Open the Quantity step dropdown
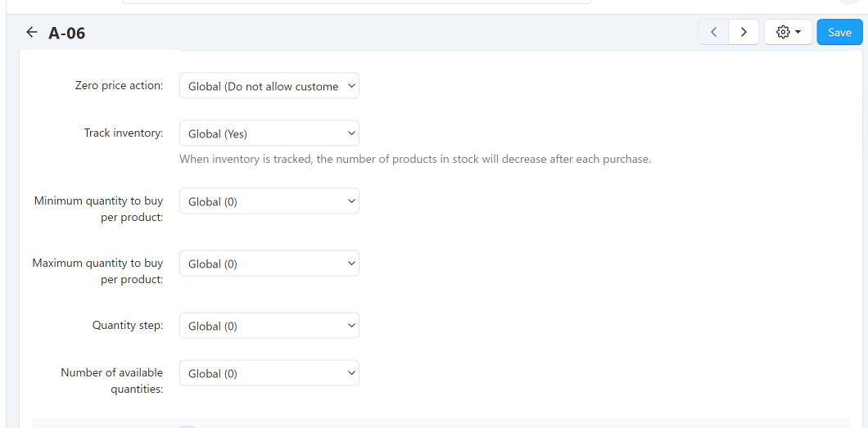 pyautogui.click(x=269, y=326)
